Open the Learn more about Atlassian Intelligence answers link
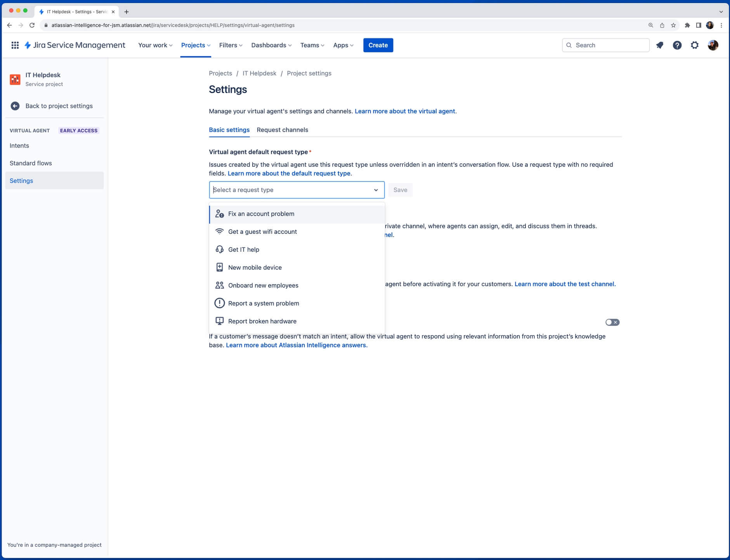This screenshot has height=560, width=730. tap(296, 345)
